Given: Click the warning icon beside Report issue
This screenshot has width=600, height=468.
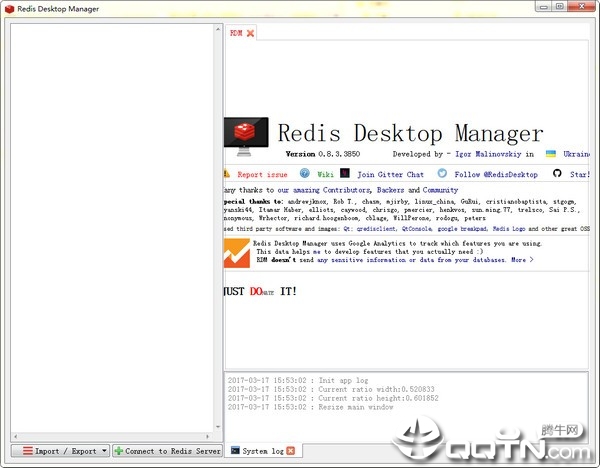Looking at the screenshot, I should [x=227, y=174].
